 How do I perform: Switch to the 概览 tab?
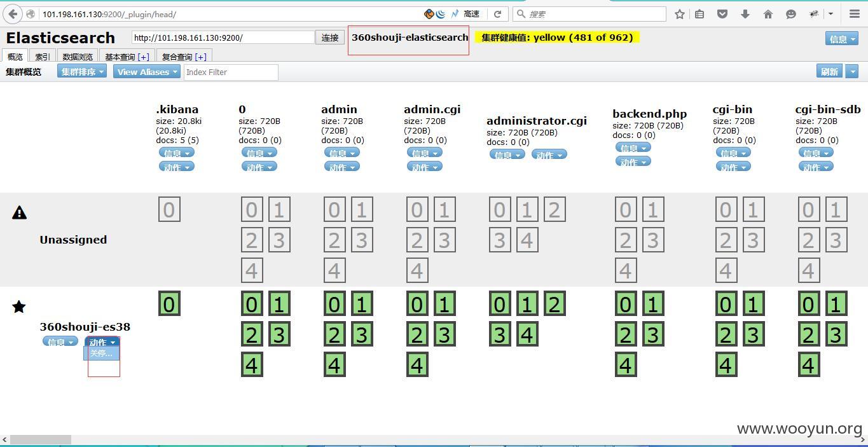coord(15,57)
